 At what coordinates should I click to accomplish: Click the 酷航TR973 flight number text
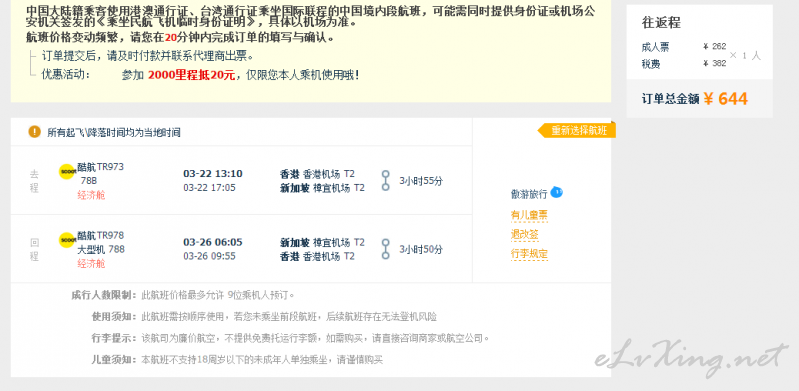click(x=100, y=167)
